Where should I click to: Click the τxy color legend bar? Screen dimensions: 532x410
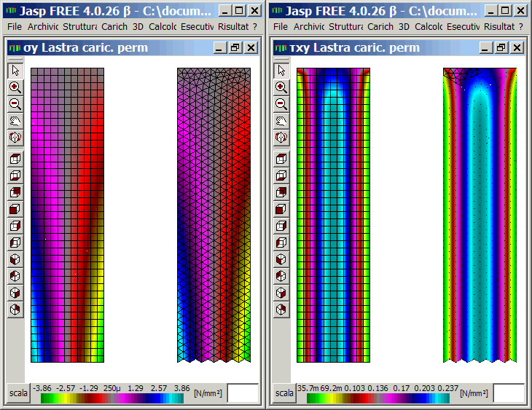pos(378,398)
